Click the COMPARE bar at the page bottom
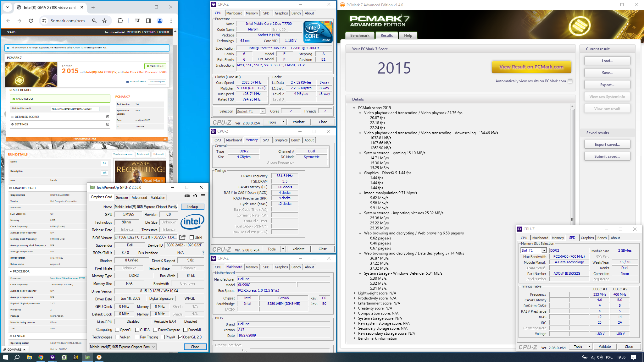Image resolution: width=644 pixels, height=362 pixels. (x=14, y=349)
